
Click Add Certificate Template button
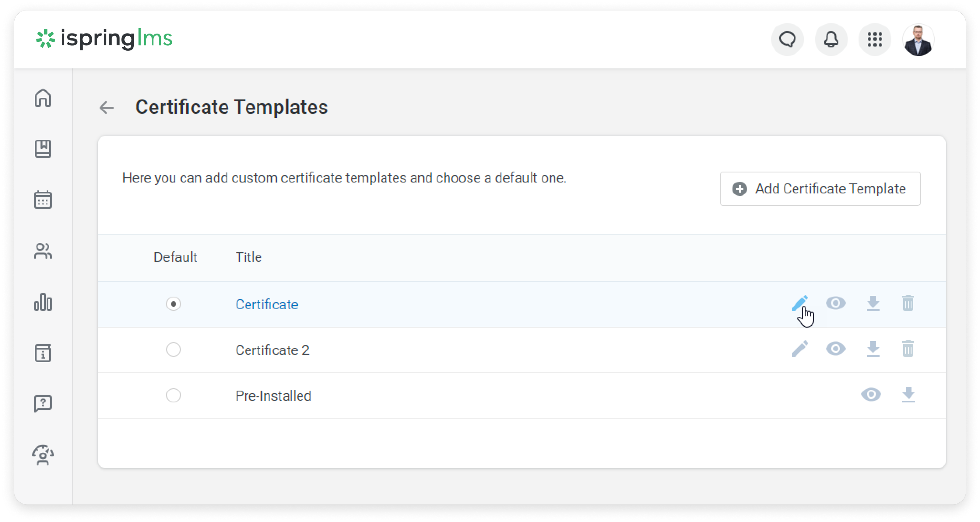tap(820, 189)
